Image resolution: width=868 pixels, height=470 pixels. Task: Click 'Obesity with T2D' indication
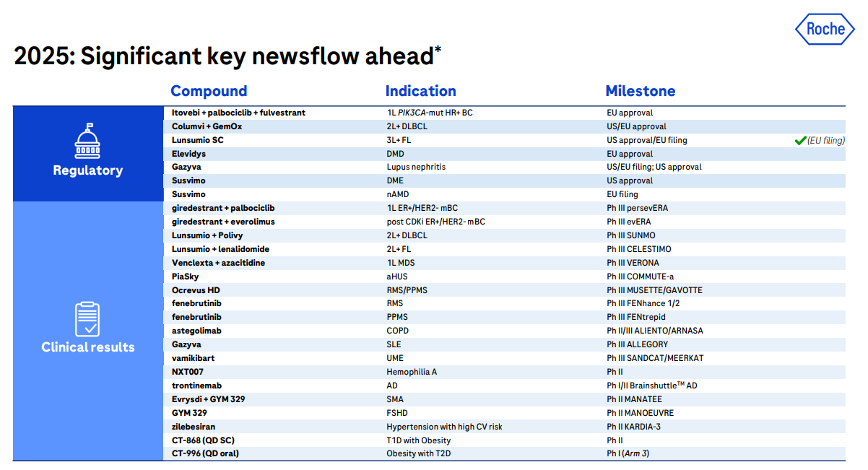click(420, 453)
